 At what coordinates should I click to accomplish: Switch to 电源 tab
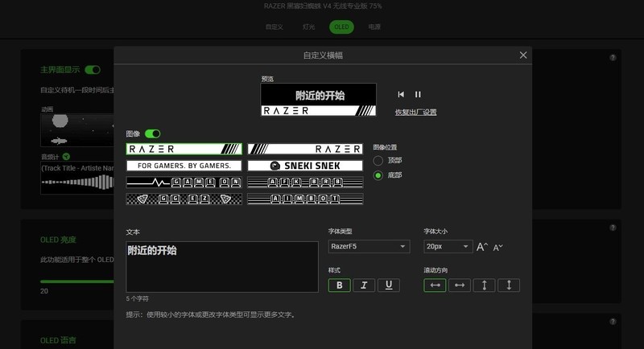[374, 27]
